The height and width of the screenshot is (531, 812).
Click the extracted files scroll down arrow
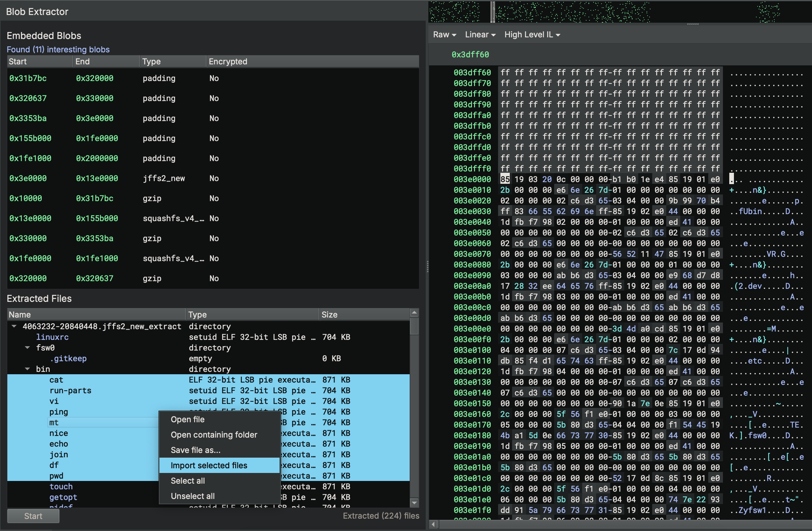click(x=414, y=503)
